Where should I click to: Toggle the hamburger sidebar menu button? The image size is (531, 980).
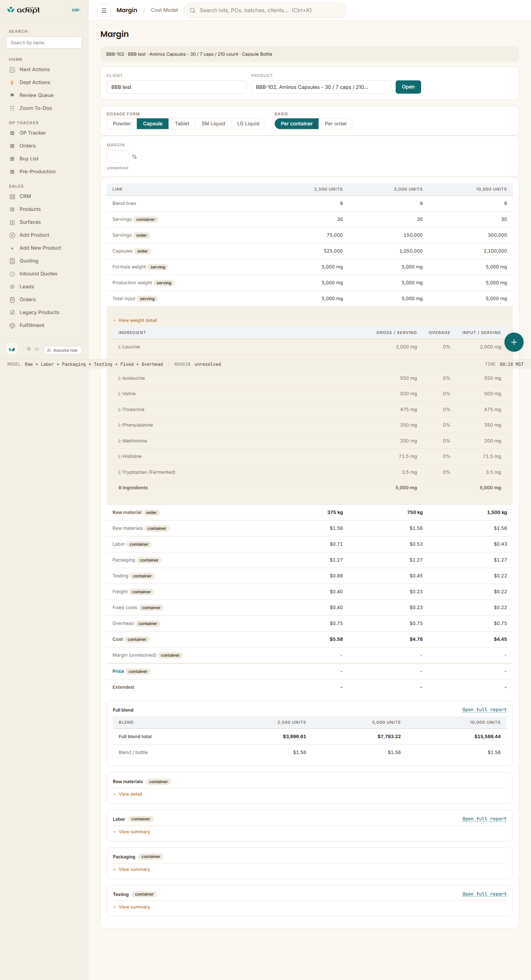(x=104, y=10)
